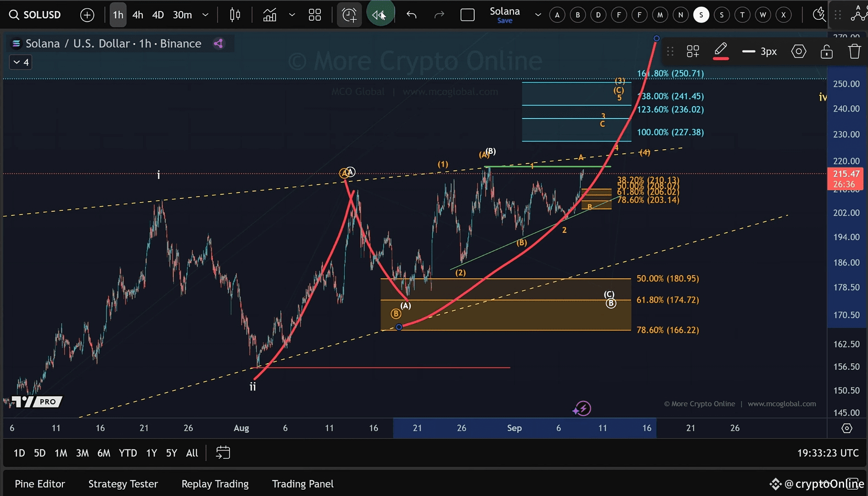Collapse the indicator legend showing 4
868x496 pixels.
[21, 62]
